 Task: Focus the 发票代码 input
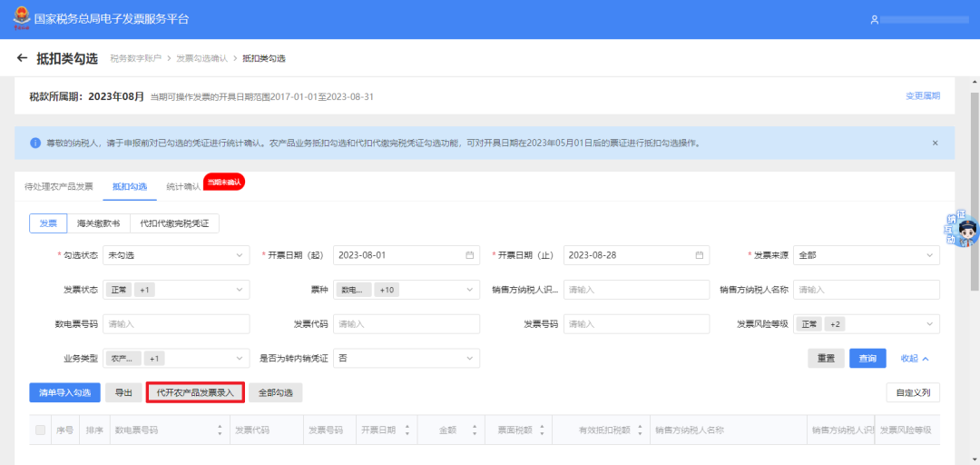coord(407,324)
